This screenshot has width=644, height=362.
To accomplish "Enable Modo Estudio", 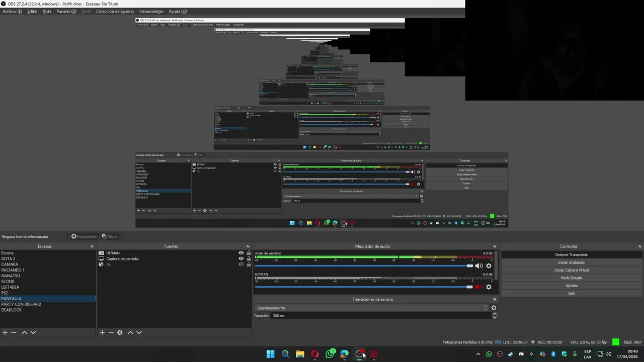I will click(x=572, y=278).
